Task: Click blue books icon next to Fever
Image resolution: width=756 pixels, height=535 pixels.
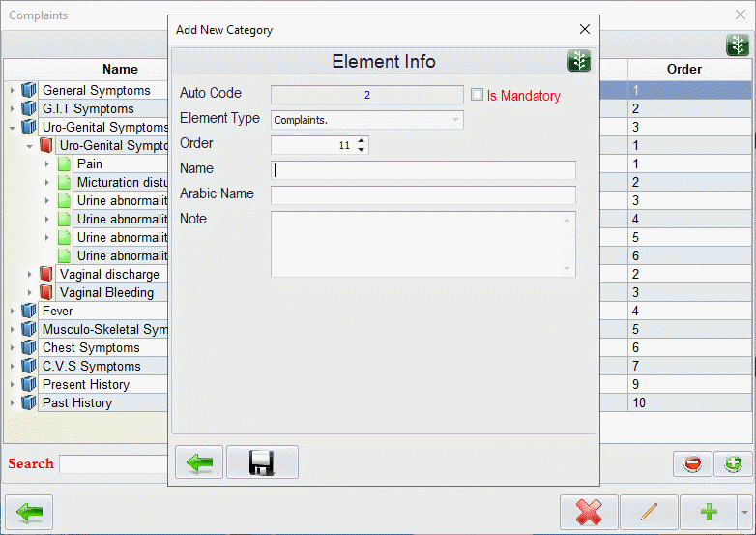Action: (x=29, y=311)
